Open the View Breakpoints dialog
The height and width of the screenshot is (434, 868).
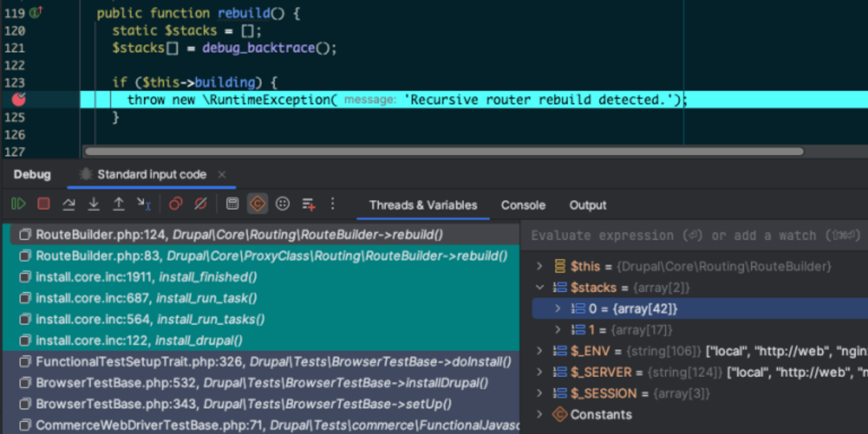click(x=176, y=204)
